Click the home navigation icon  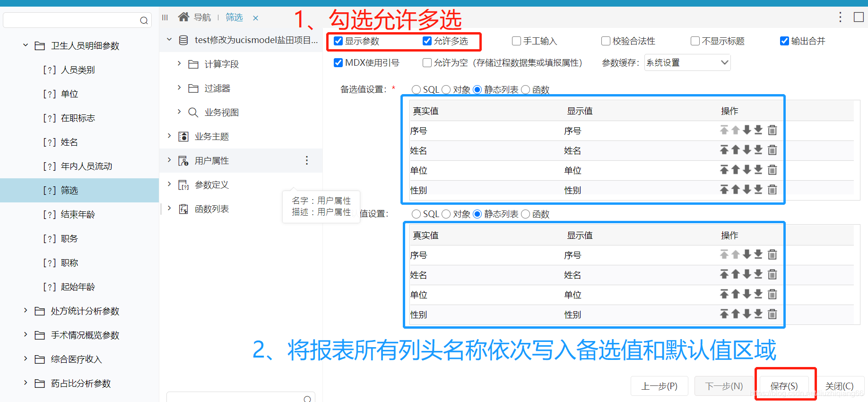coord(183,17)
